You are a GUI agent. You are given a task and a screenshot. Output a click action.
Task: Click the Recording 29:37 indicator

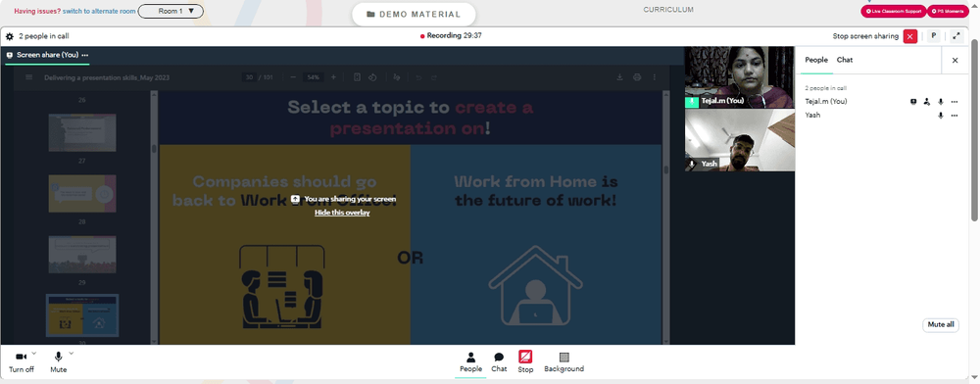click(x=451, y=36)
